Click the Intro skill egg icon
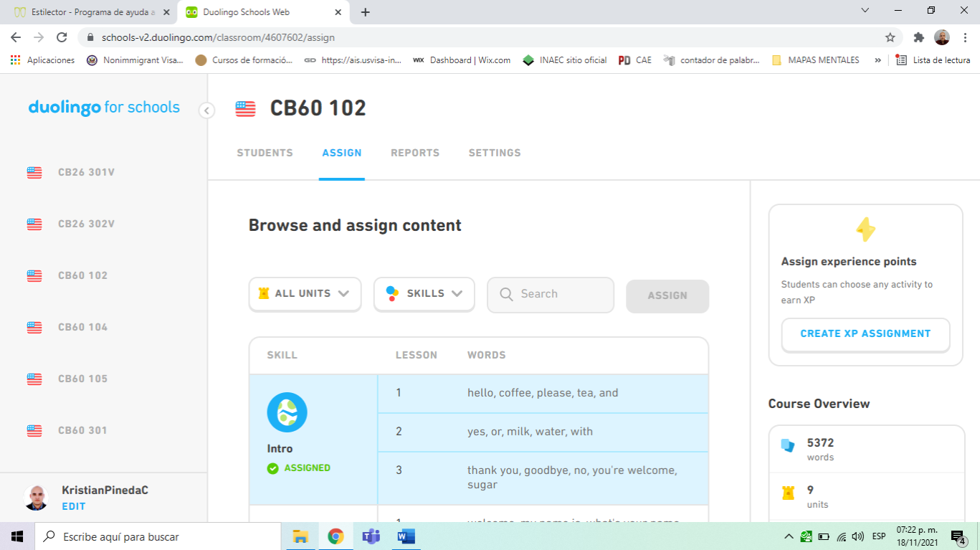 [287, 412]
